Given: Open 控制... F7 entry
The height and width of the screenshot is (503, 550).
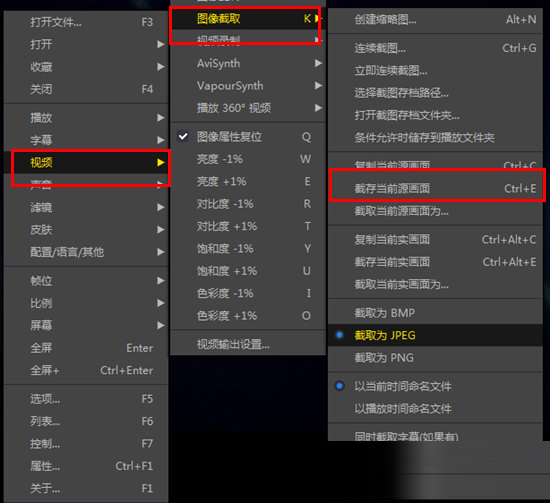Looking at the screenshot, I should pyautogui.click(x=86, y=444).
